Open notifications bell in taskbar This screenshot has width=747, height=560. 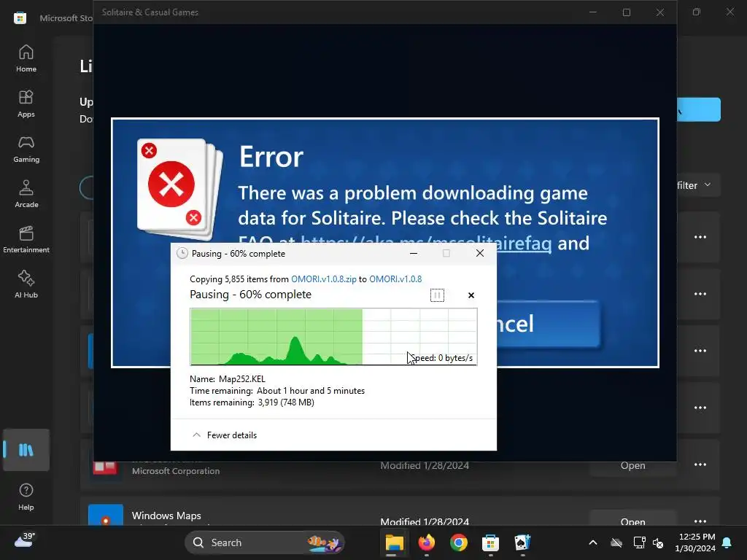(727, 542)
